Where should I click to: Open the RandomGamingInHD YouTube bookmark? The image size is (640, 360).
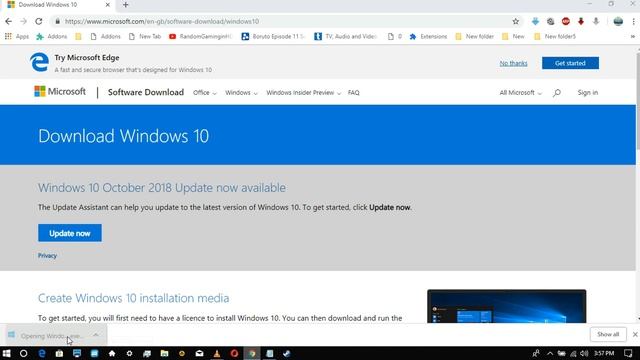tap(200, 36)
